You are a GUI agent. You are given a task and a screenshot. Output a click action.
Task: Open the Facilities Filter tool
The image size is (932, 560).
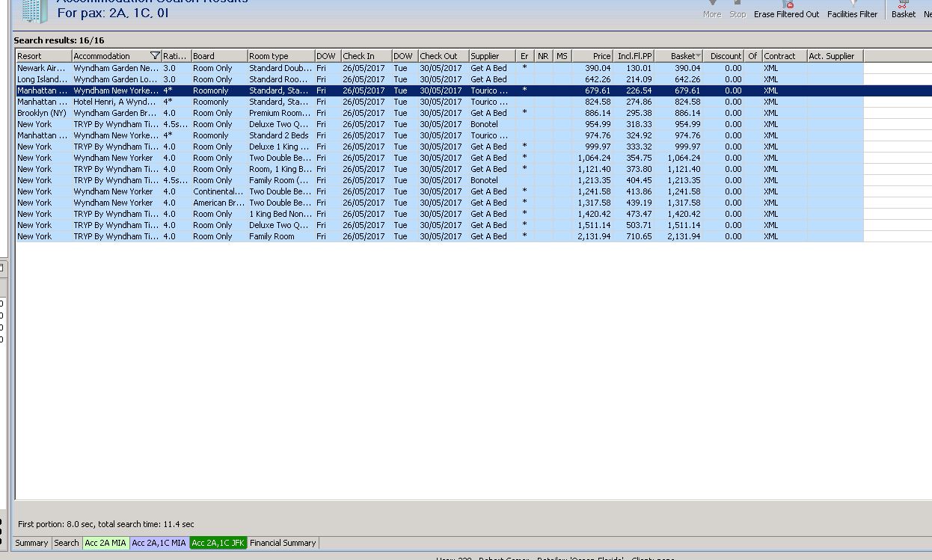852,10
